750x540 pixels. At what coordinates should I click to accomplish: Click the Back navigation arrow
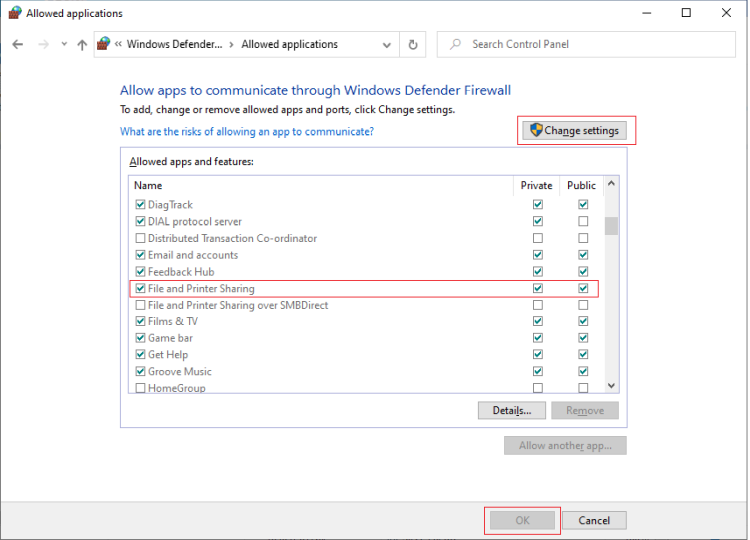pos(18,44)
